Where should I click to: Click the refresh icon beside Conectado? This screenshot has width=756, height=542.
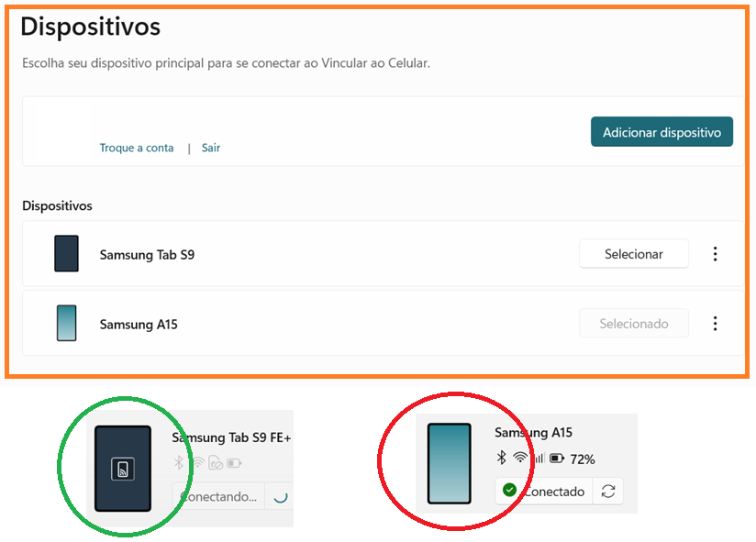point(608,491)
